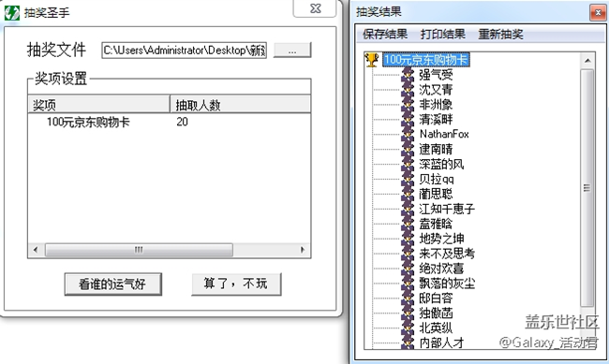This screenshot has height=364, width=609.
Task: Click the winner icon beside 来不及思考
Action: pos(408,254)
